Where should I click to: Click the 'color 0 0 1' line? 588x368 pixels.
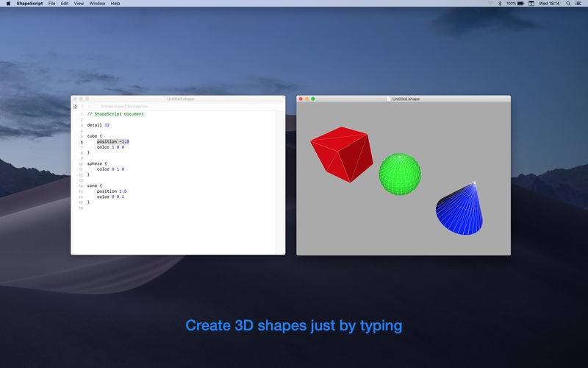(110, 197)
